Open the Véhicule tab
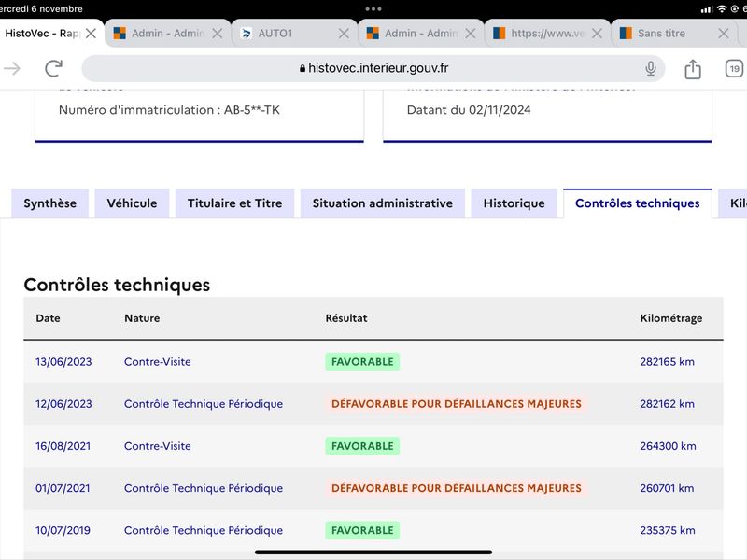Viewport: 747px width, 560px height. [x=132, y=203]
